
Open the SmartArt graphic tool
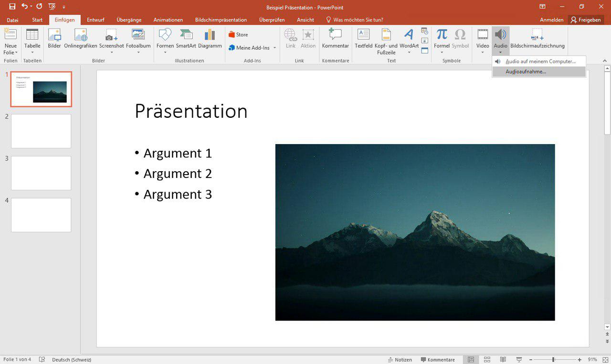[x=186, y=38]
